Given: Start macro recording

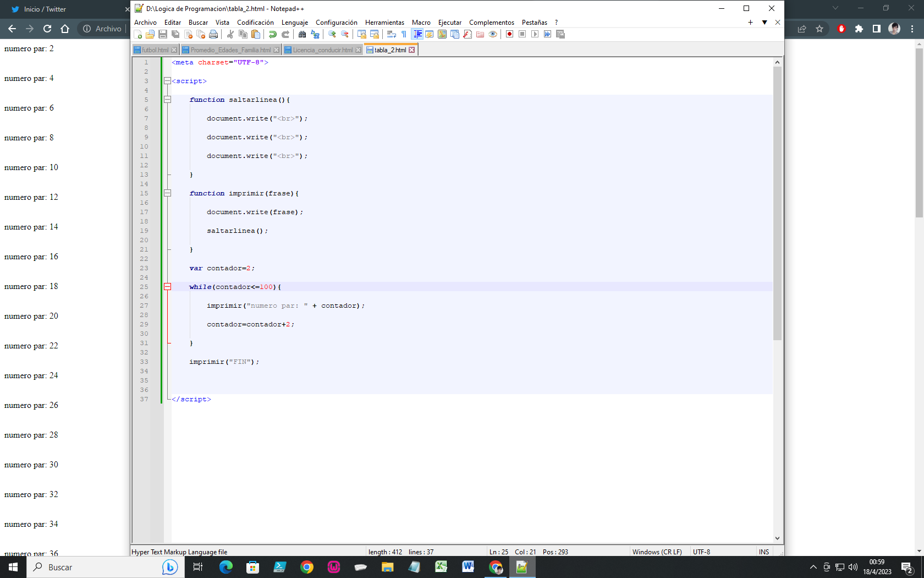Looking at the screenshot, I should (x=510, y=34).
